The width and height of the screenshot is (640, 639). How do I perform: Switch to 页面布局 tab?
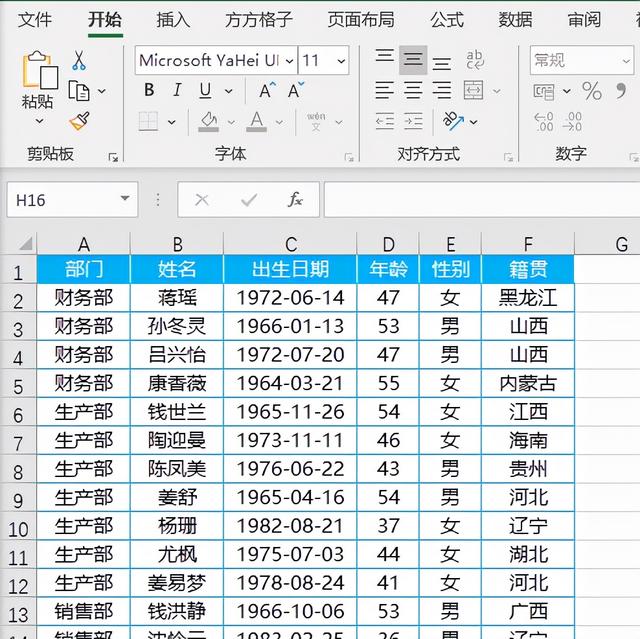pos(361,20)
